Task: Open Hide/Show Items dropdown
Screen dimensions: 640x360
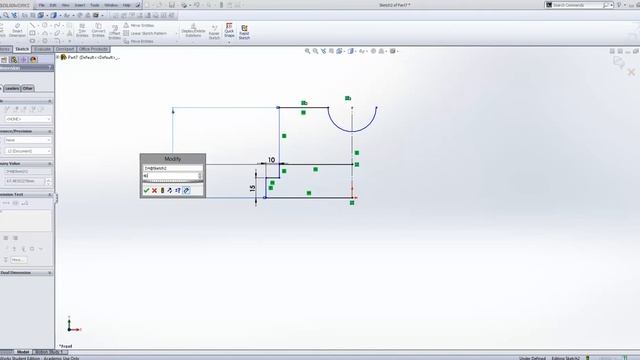Action: pyautogui.click(x=362, y=51)
